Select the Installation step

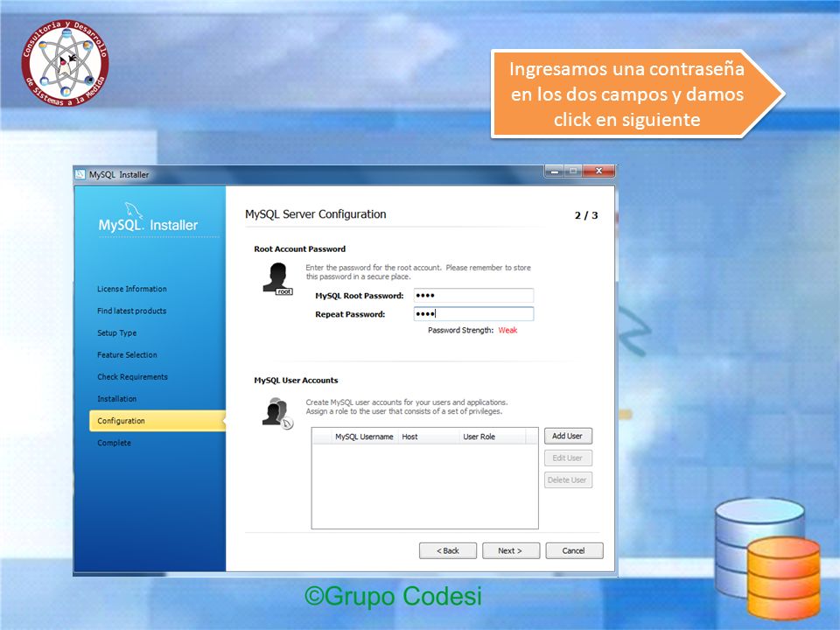click(116, 399)
